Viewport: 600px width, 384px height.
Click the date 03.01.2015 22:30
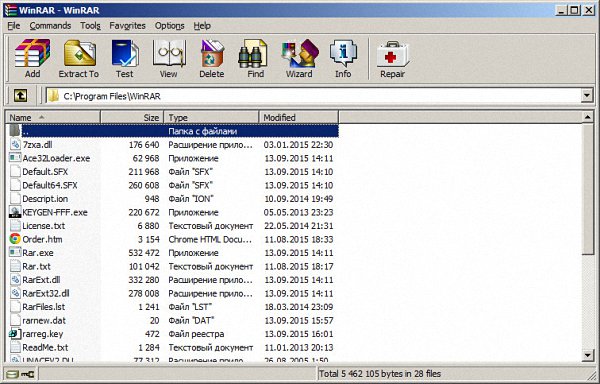(298, 145)
